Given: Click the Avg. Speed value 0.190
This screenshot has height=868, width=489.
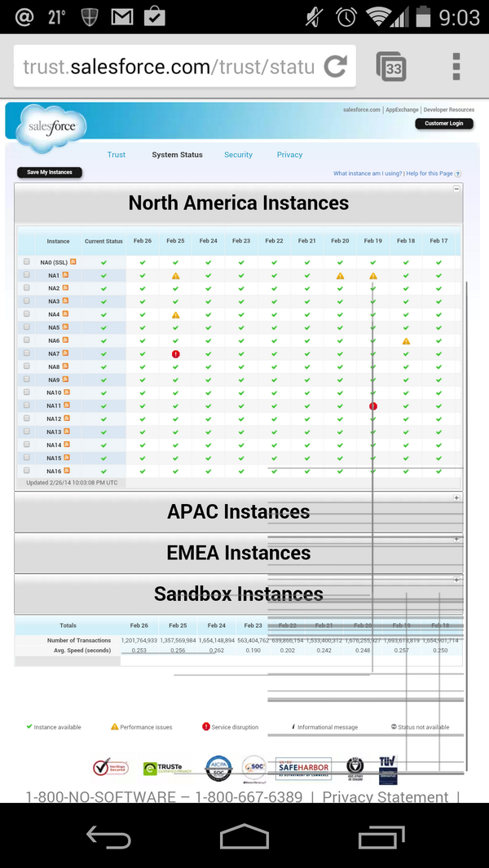Looking at the screenshot, I should pos(253,651).
